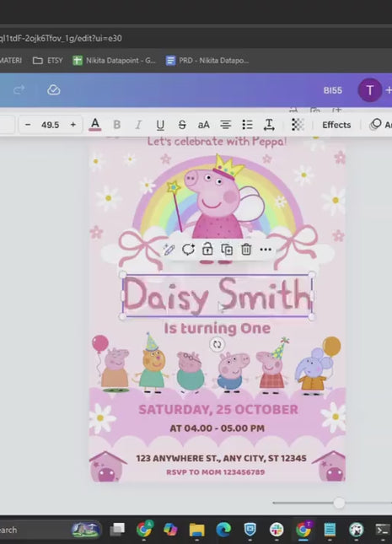Open Slack from the taskbar
This screenshot has width=392, height=544.
tap(277, 530)
